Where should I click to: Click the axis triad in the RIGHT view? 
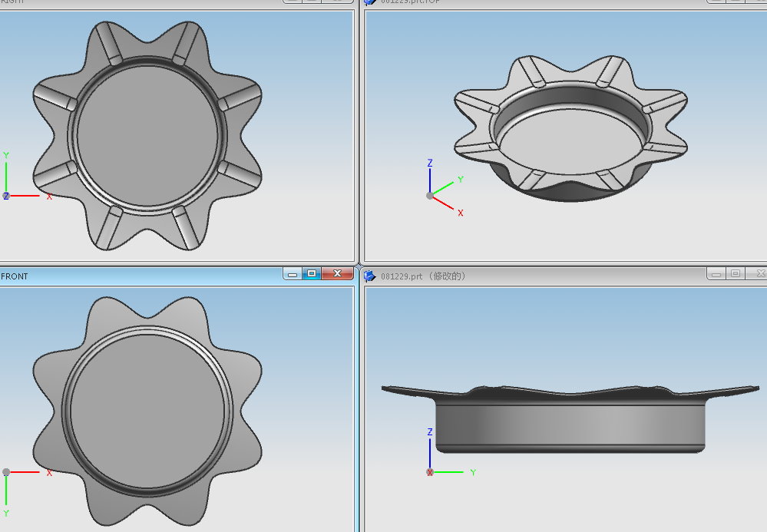[x=27, y=177]
